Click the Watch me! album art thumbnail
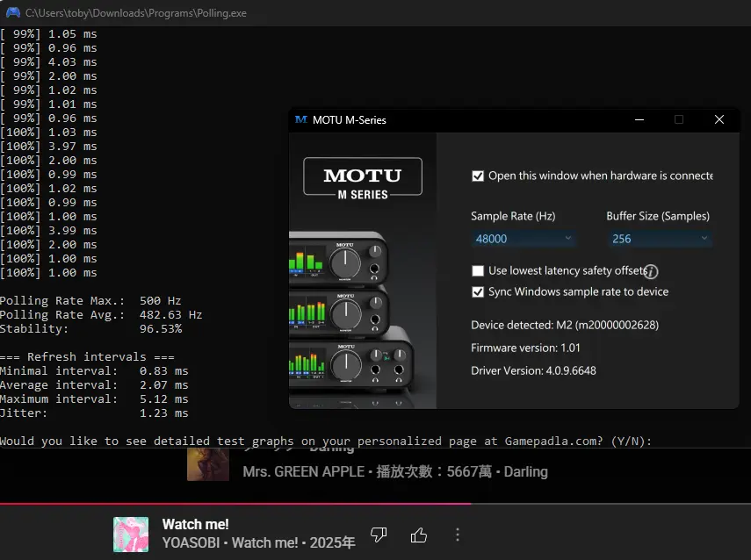751x560 pixels. (x=131, y=535)
